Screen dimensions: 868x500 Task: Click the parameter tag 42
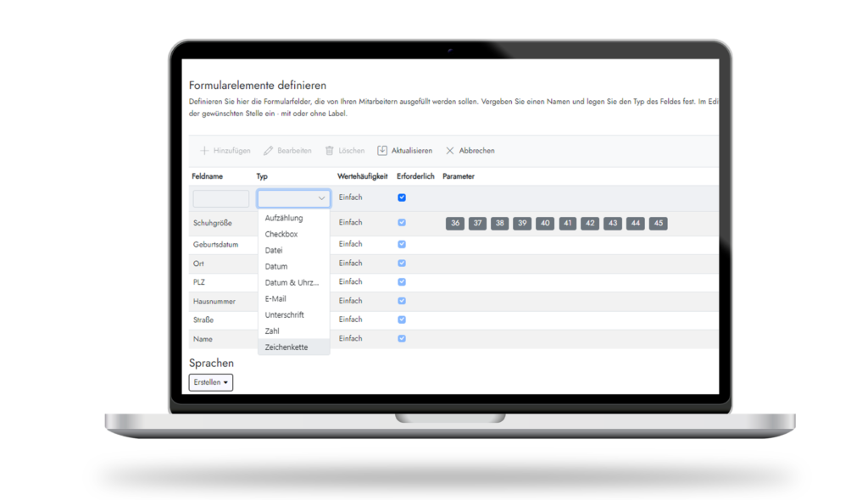pyautogui.click(x=590, y=223)
